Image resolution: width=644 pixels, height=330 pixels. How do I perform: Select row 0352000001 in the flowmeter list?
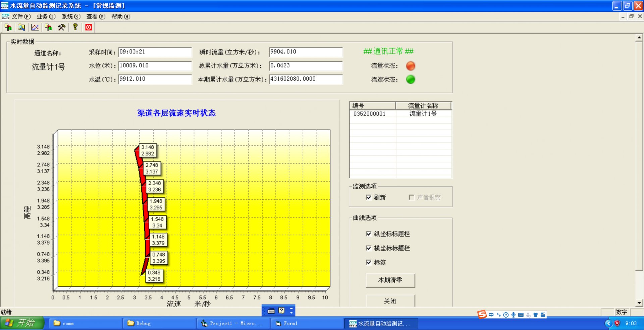click(x=400, y=114)
